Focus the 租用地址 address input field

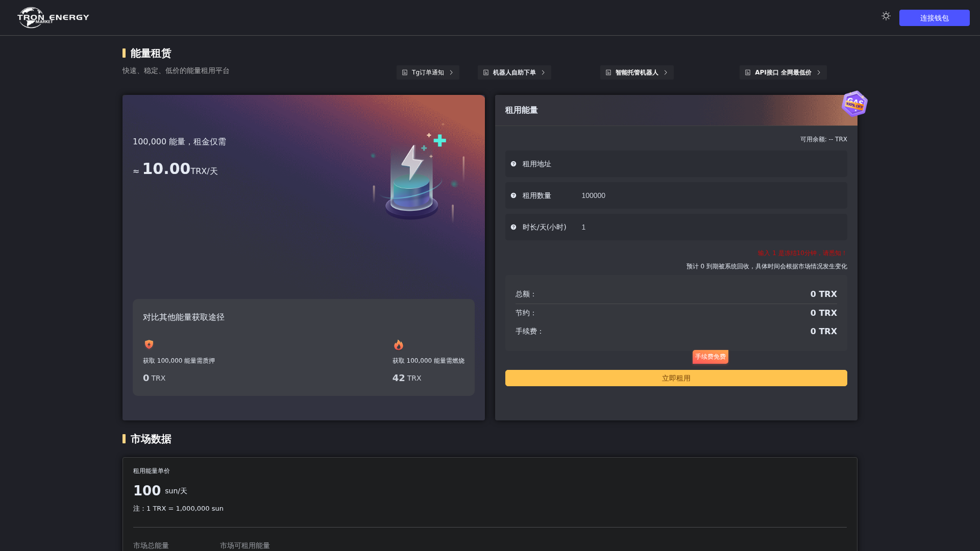pos(676,164)
